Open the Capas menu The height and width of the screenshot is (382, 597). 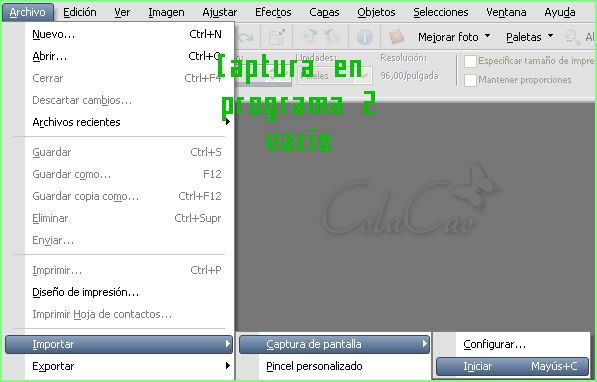[x=324, y=12]
